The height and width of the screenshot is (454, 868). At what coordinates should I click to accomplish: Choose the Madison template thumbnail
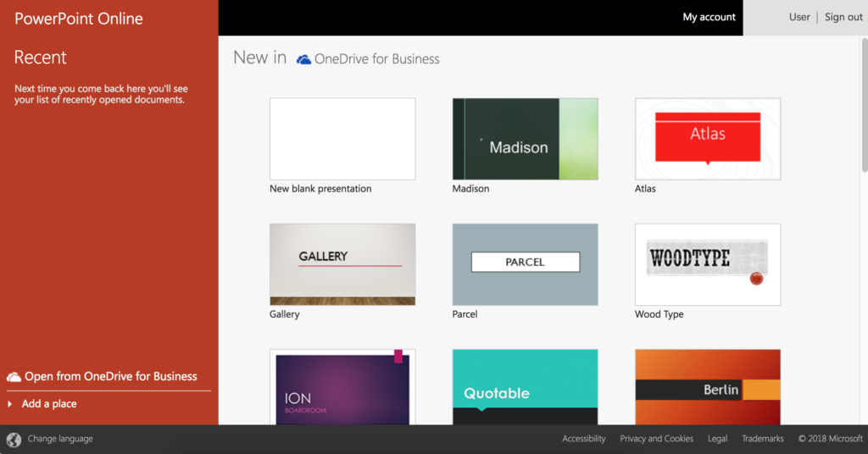coord(525,139)
